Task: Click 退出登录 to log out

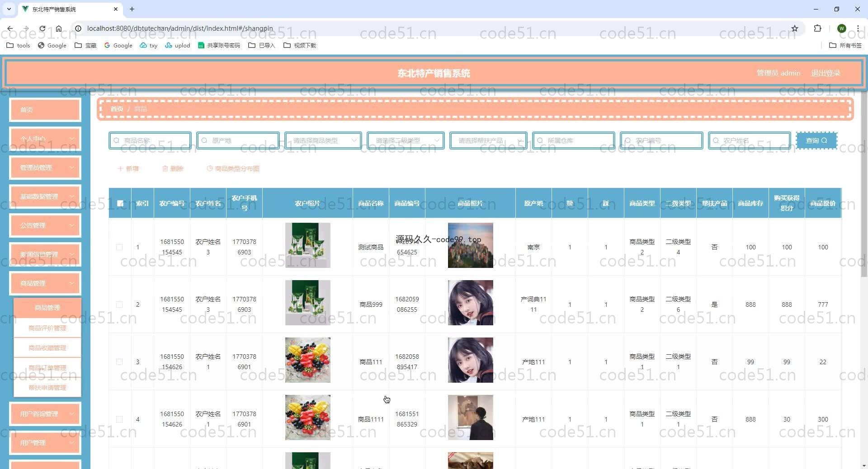Action: [826, 73]
